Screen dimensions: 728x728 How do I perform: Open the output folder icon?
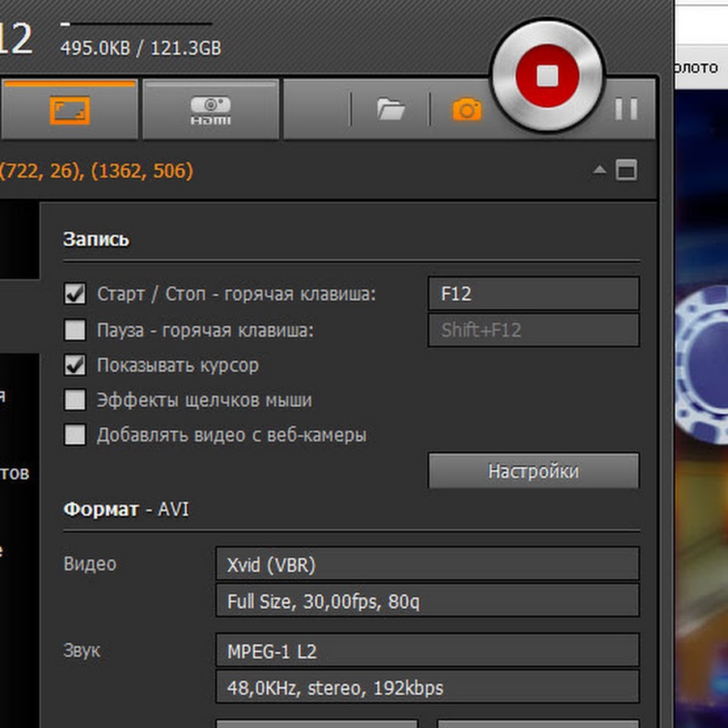pyautogui.click(x=391, y=109)
